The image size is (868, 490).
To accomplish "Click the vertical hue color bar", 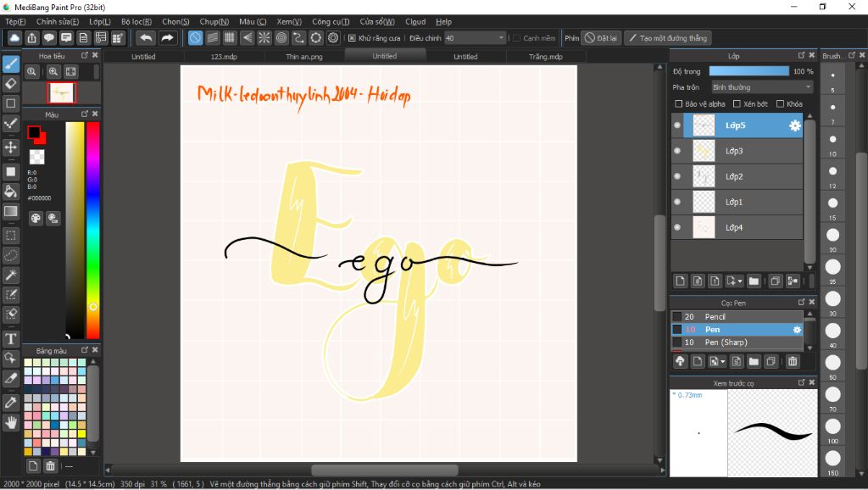I will click(93, 230).
